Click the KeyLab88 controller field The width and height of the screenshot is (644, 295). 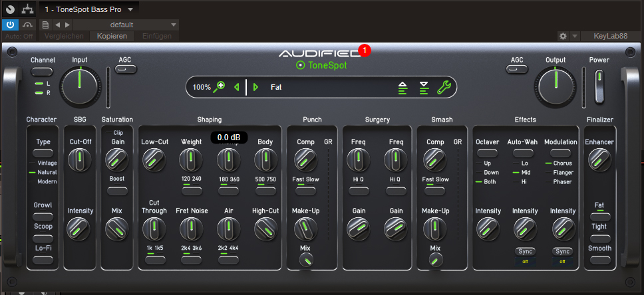(610, 36)
